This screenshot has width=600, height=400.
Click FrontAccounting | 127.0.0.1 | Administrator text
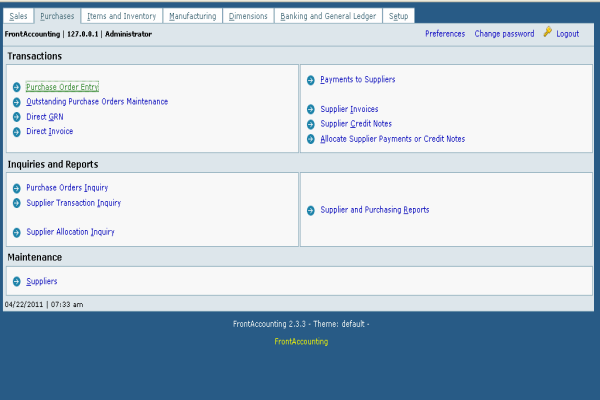[78, 34]
